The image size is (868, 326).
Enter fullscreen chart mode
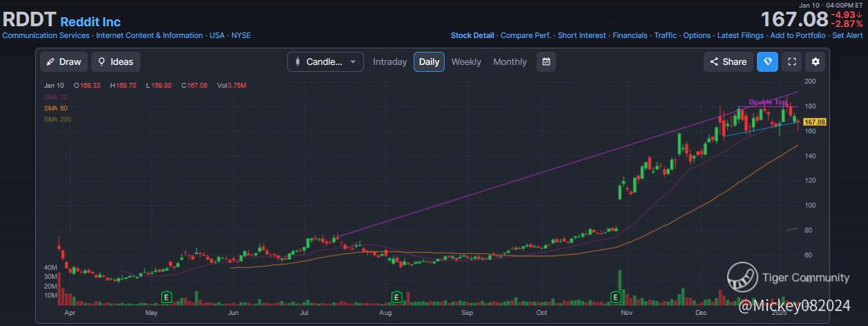coord(792,61)
